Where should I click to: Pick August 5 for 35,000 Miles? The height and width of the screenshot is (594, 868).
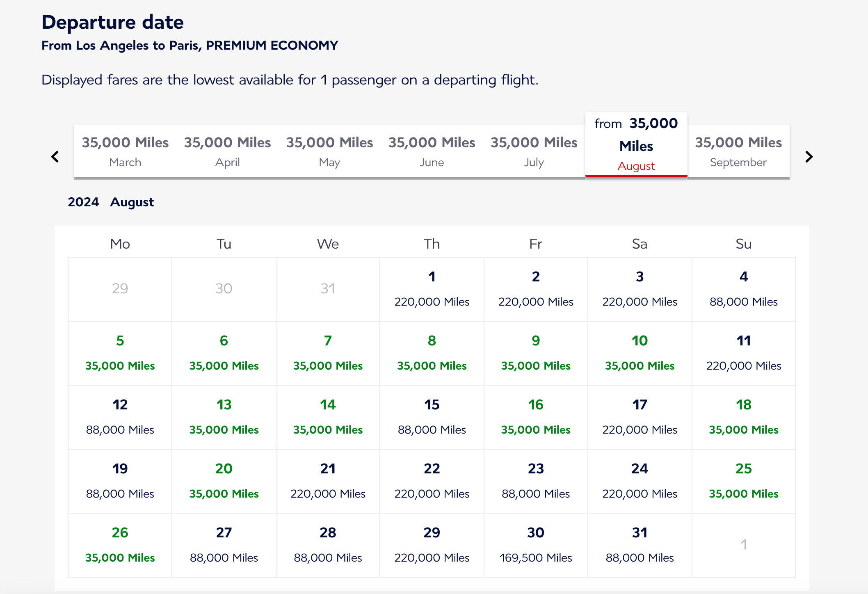120,353
